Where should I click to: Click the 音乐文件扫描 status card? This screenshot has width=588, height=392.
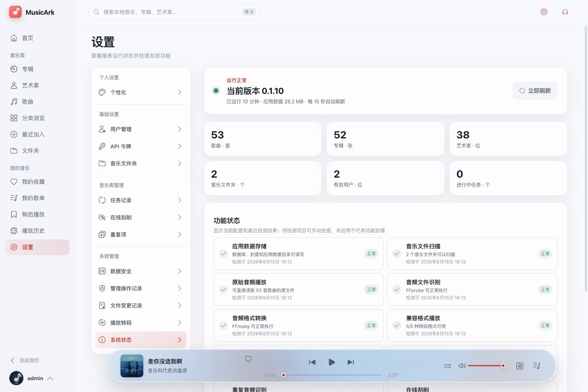point(472,254)
